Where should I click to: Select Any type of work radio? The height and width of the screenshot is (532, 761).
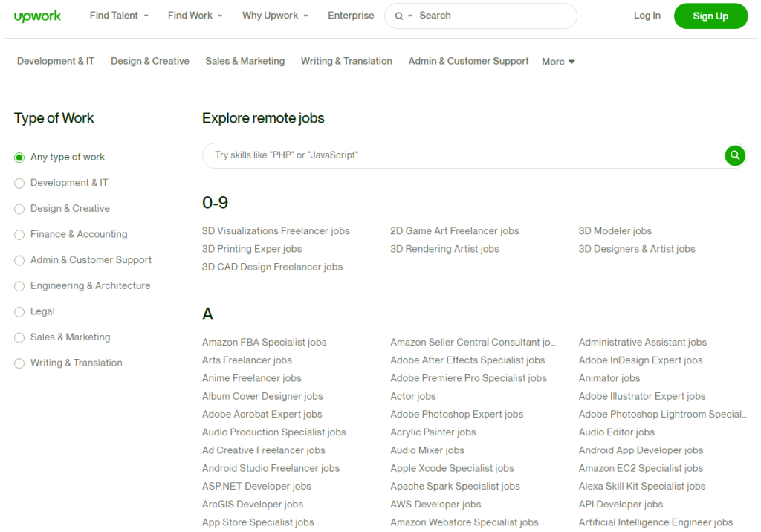click(x=19, y=158)
